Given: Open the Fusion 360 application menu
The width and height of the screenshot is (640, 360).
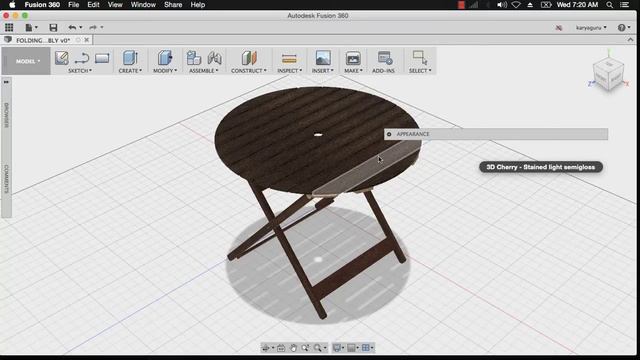Looking at the screenshot, I should [x=42, y=5].
